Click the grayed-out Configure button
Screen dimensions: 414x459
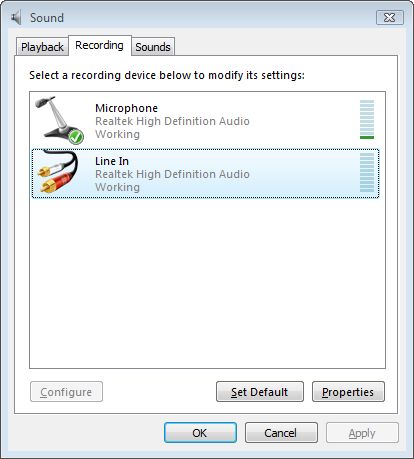[x=66, y=392]
